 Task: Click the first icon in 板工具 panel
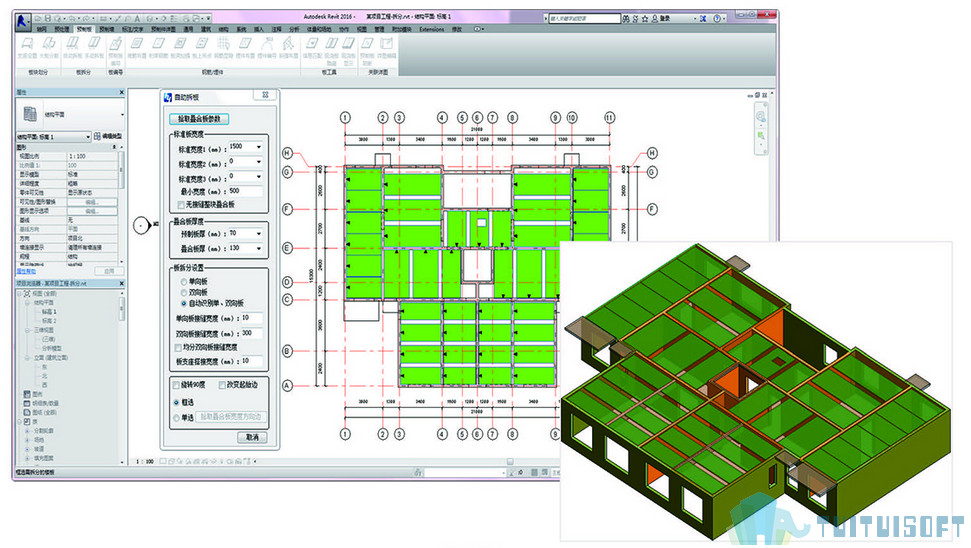click(311, 44)
